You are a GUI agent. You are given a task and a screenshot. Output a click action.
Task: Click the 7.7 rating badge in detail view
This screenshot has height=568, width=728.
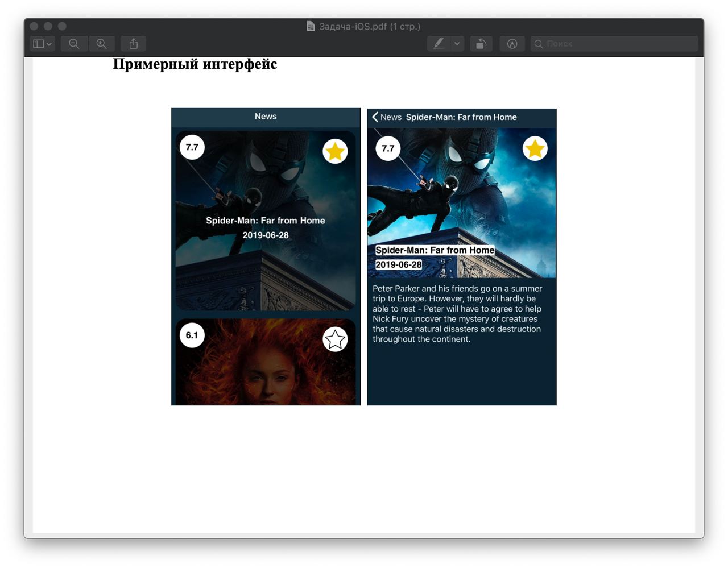(388, 148)
